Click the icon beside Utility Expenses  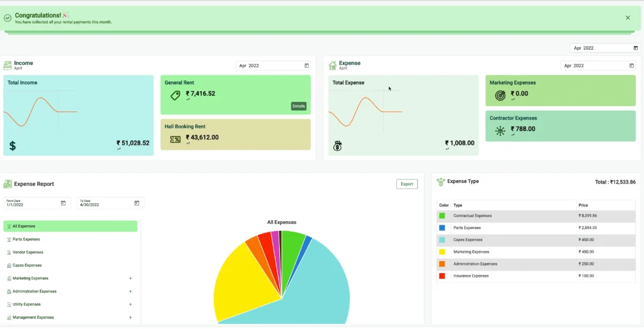tap(9, 304)
